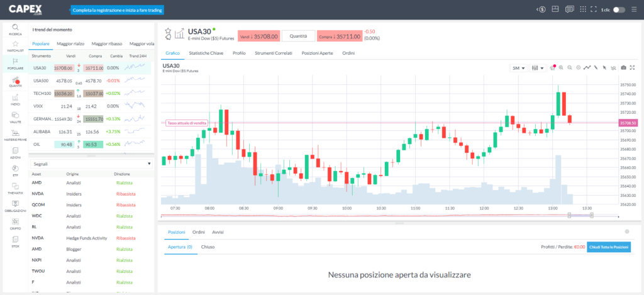Open the chat messages icon in header
644x295 pixels.
coord(569,9)
